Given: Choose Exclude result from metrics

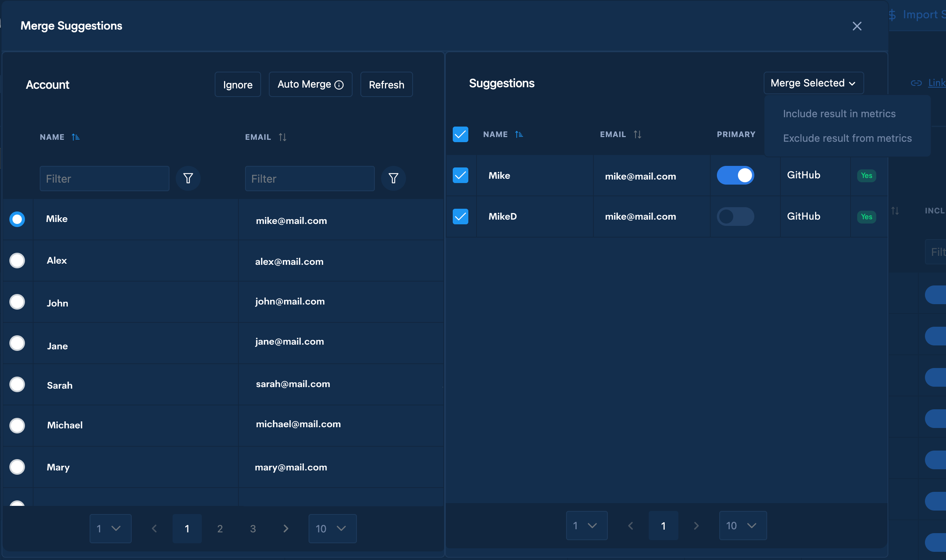Looking at the screenshot, I should point(847,138).
